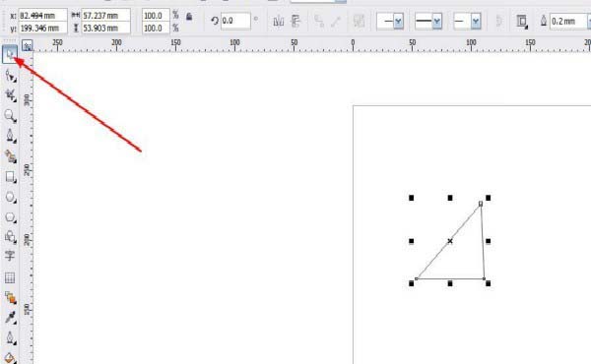Click the top-center selection handle of triangle

[x=450, y=198]
